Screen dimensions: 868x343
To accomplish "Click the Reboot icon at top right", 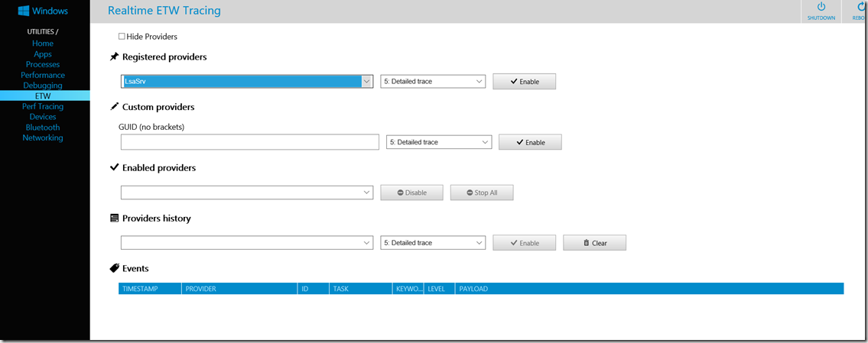I will (x=863, y=7).
